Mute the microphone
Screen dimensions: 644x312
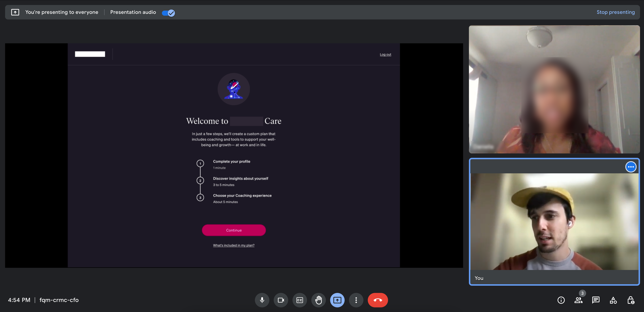click(x=262, y=300)
